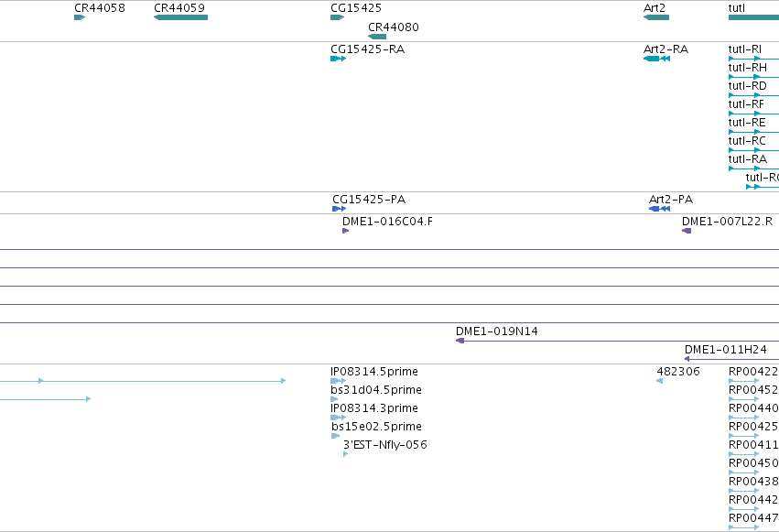The image size is (779, 532).
Task: Select the CR44059 gene glyph
Action: pyautogui.click(x=181, y=17)
